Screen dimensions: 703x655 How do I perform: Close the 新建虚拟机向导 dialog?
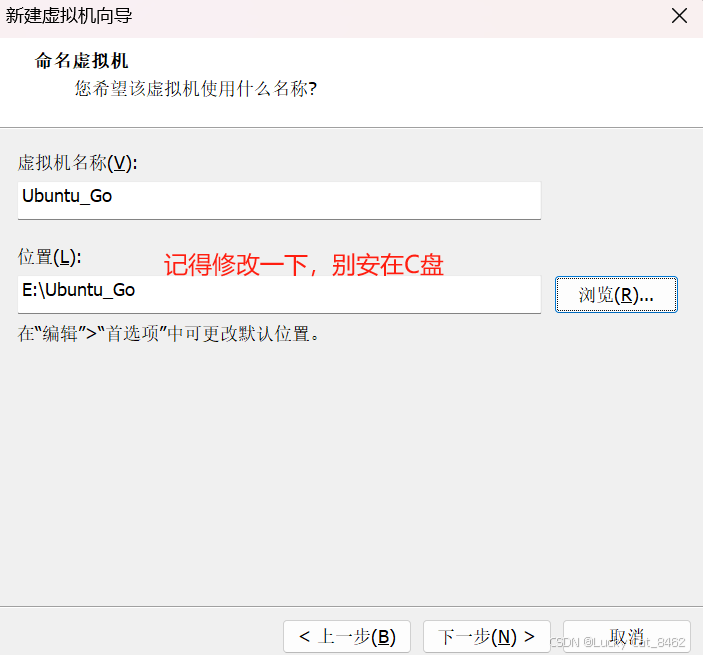point(679,16)
